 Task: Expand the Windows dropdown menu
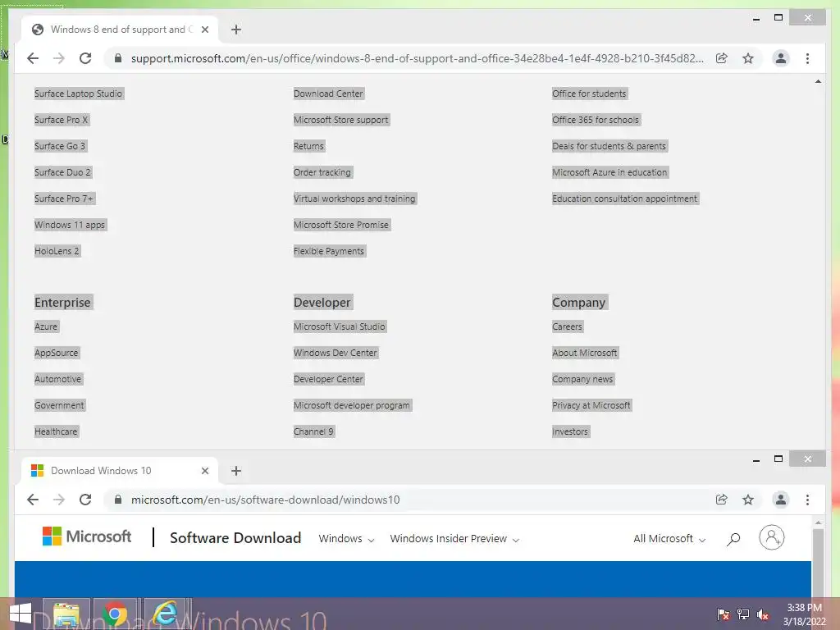click(x=346, y=539)
